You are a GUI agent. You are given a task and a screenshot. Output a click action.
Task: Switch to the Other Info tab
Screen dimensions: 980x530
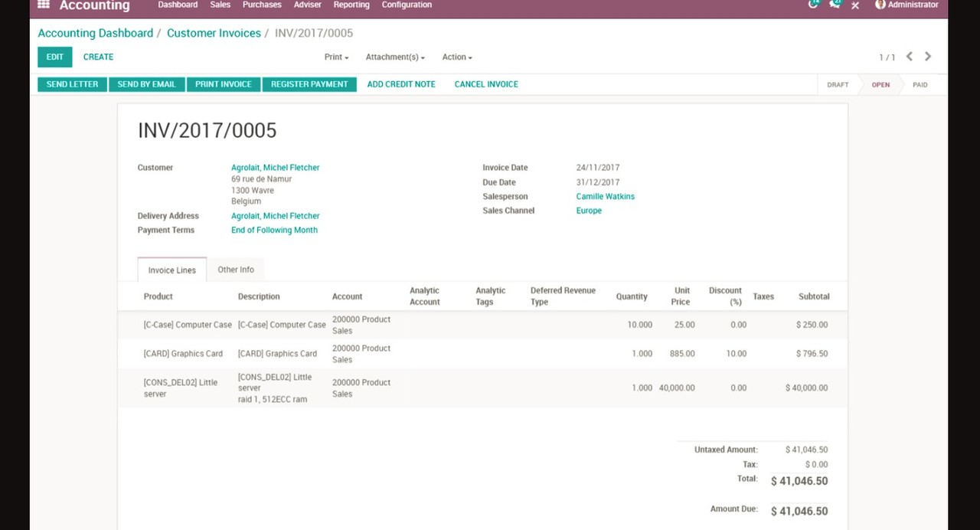(x=236, y=270)
